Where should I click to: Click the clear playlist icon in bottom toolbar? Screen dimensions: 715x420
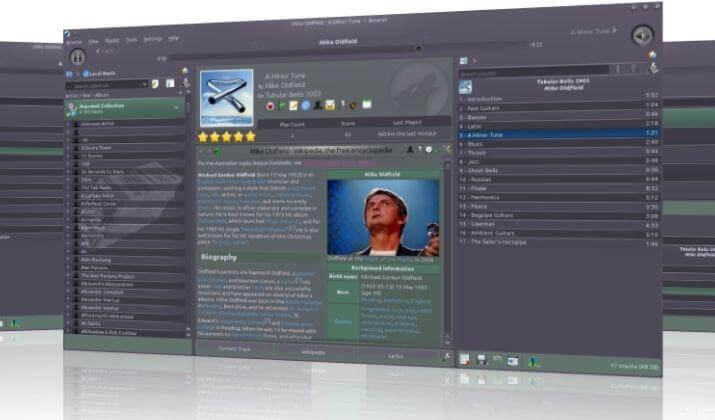pyautogui.click(x=465, y=359)
